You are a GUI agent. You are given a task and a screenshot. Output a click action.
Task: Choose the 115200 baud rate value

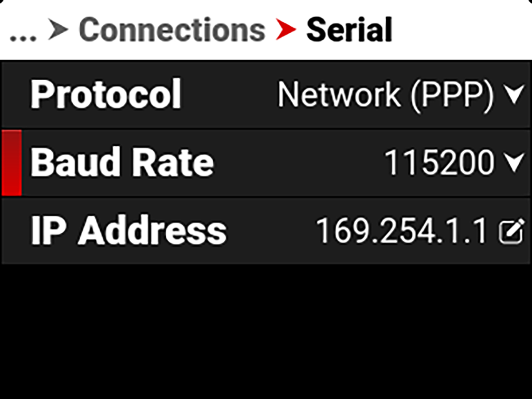tap(439, 162)
